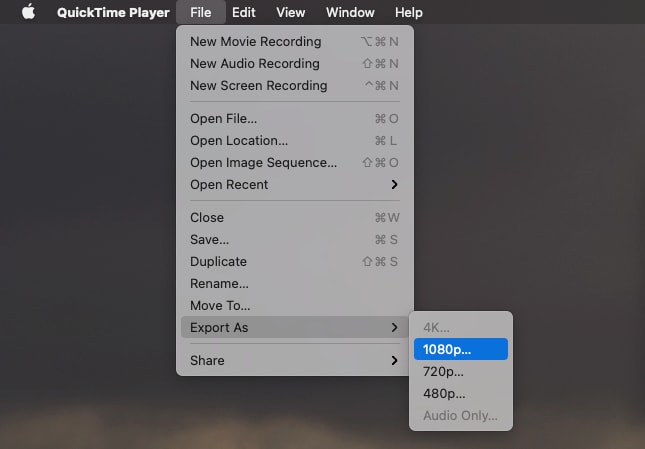Image resolution: width=645 pixels, height=449 pixels.
Task: Click the dimmed 4K… export option
Action: pos(461,328)
